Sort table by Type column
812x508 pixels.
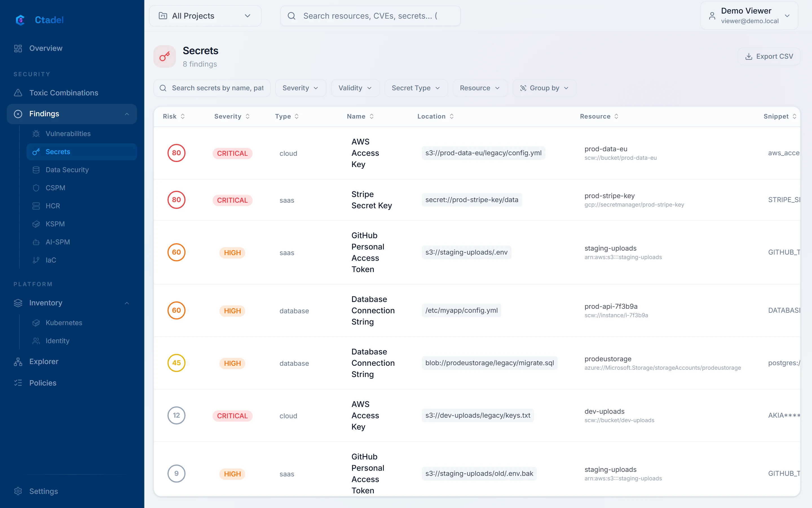(287, 116)
